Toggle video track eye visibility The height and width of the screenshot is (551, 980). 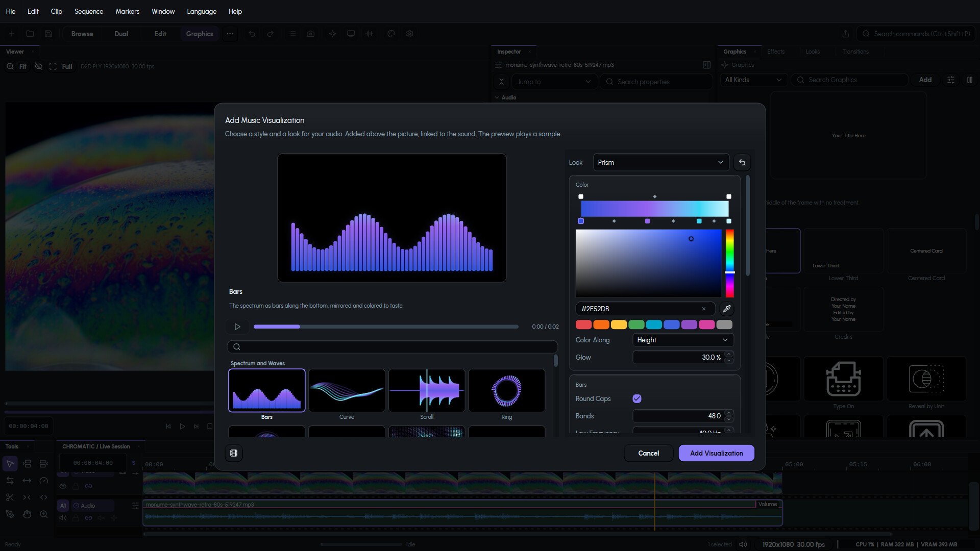coord(63,486)
